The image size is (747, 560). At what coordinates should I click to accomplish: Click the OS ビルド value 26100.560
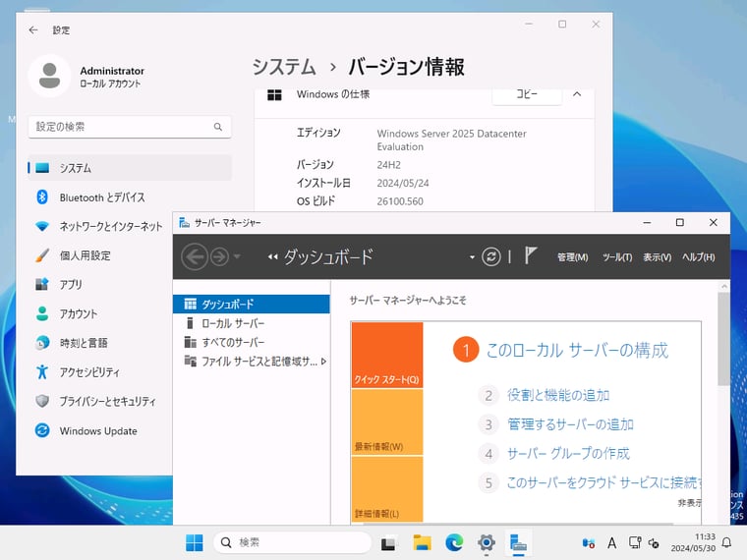[x=400, y=201]
